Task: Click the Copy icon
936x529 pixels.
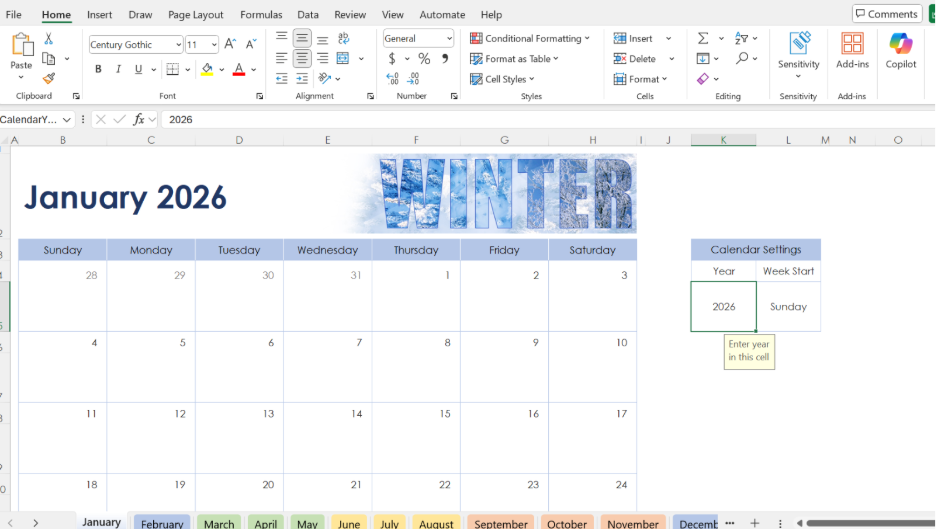Action: click(49, 59)
